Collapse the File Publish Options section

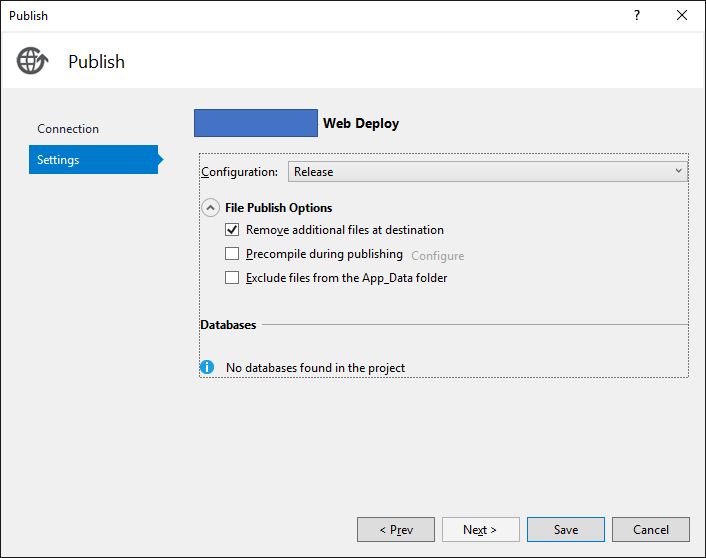coord(210,208)
